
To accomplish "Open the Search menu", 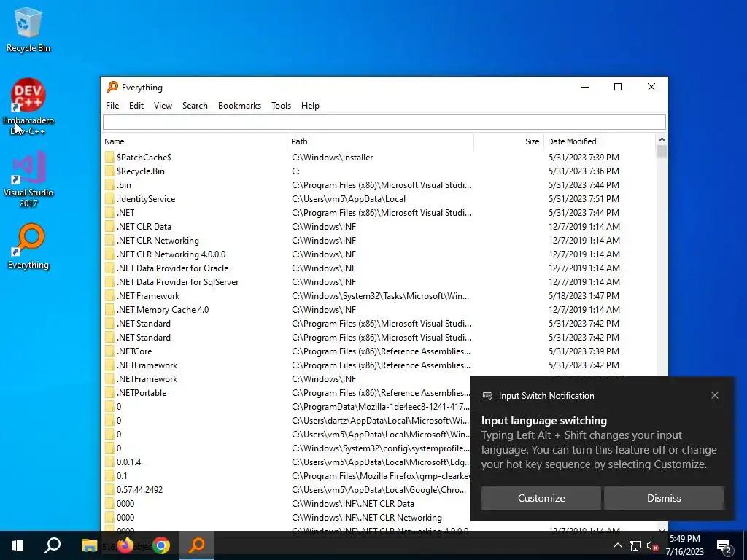I will point(195,106).
